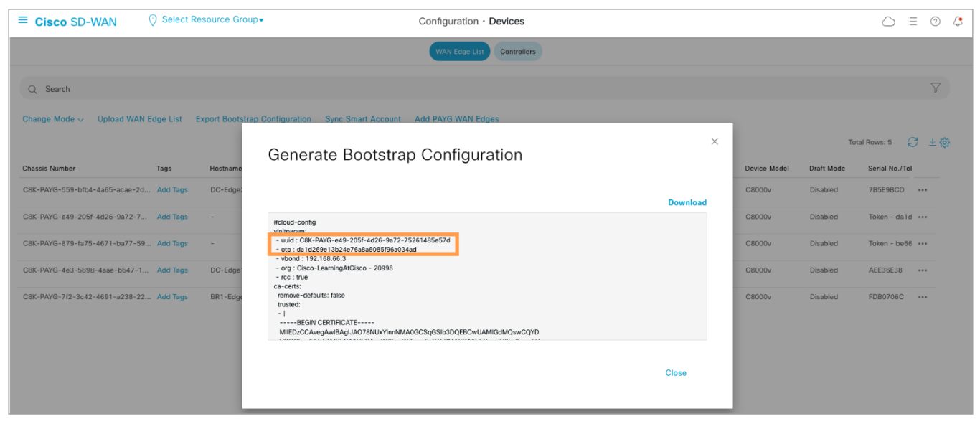Open the Change Mode dropdown
The height and width of the screenshot is (424, 980).
tap(52, 119)
